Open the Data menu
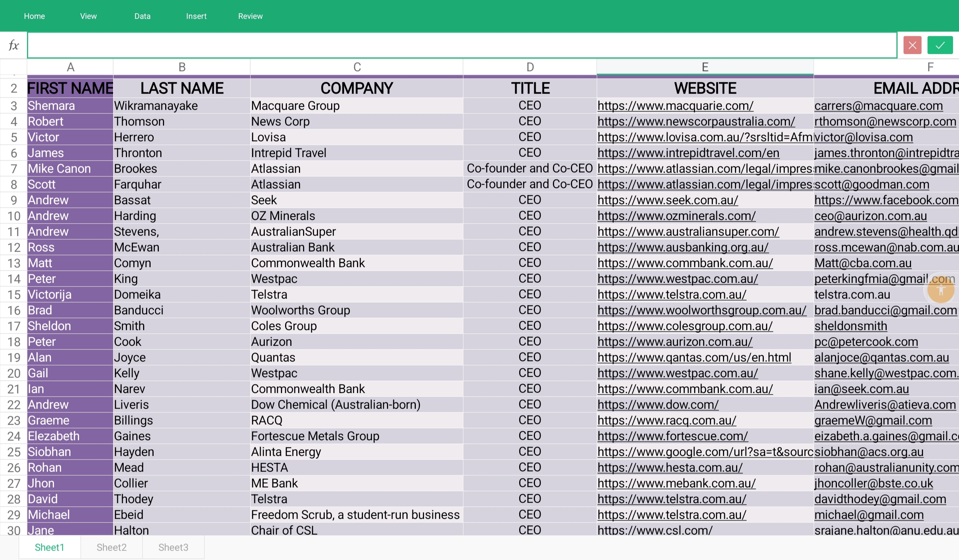The height and width of the screenshot is (560, 959). (x=142, y=16)
